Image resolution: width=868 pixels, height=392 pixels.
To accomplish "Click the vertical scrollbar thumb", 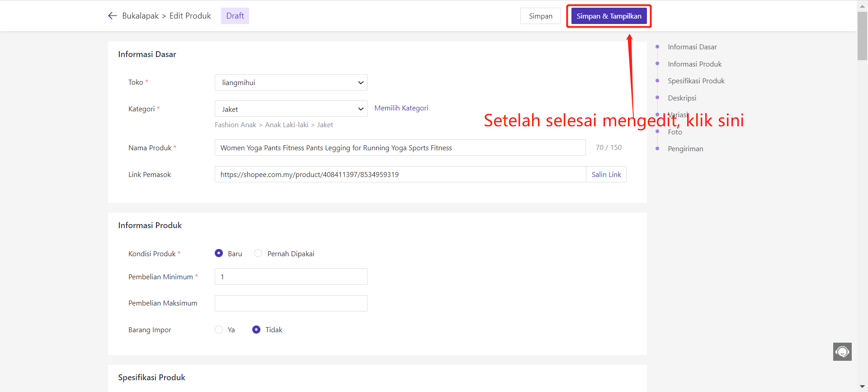I will click(x=862, y=36).
